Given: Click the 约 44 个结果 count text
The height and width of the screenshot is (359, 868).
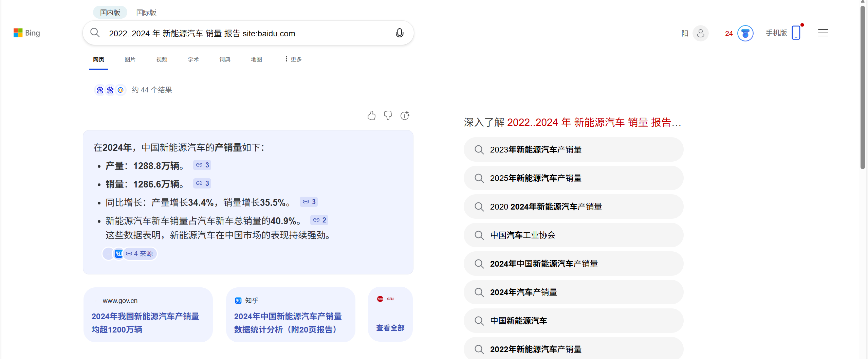Looking at the screenshot, I should point(152,90).
